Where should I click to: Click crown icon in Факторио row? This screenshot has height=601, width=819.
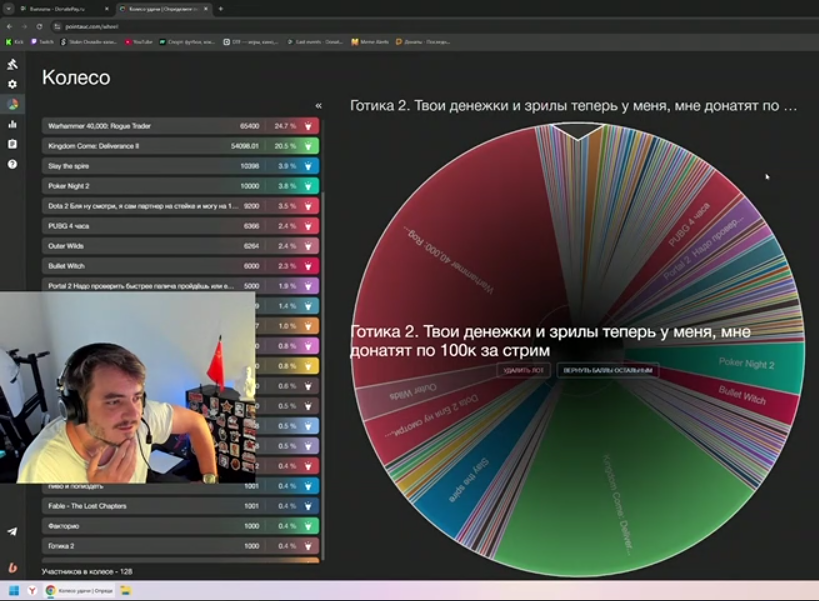click(x=308, y=526)
